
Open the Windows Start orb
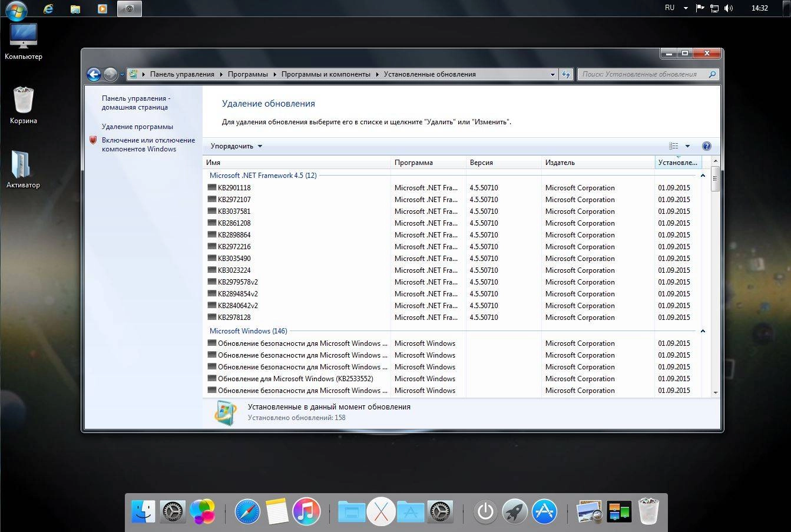pos(15,10)
